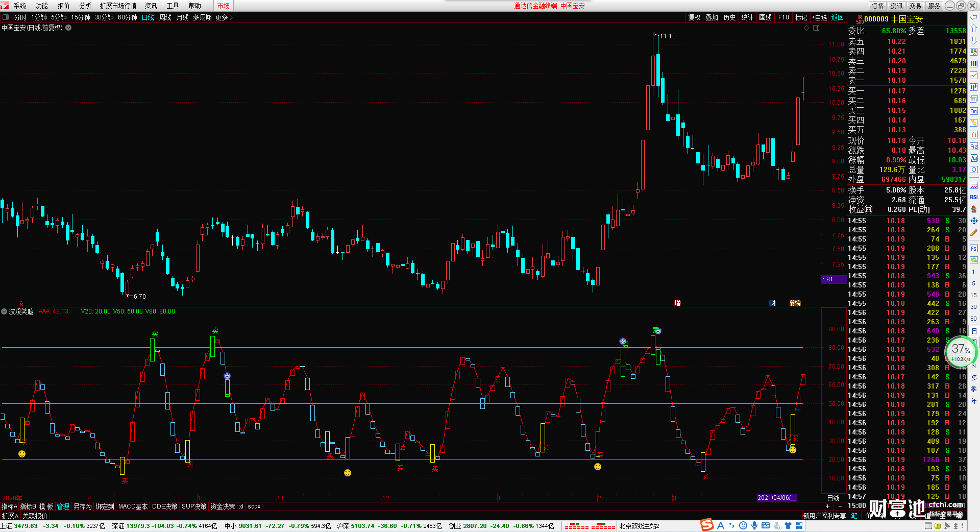Select the 60分钟 period tab
Screen dimensions: 980x532
128,17
